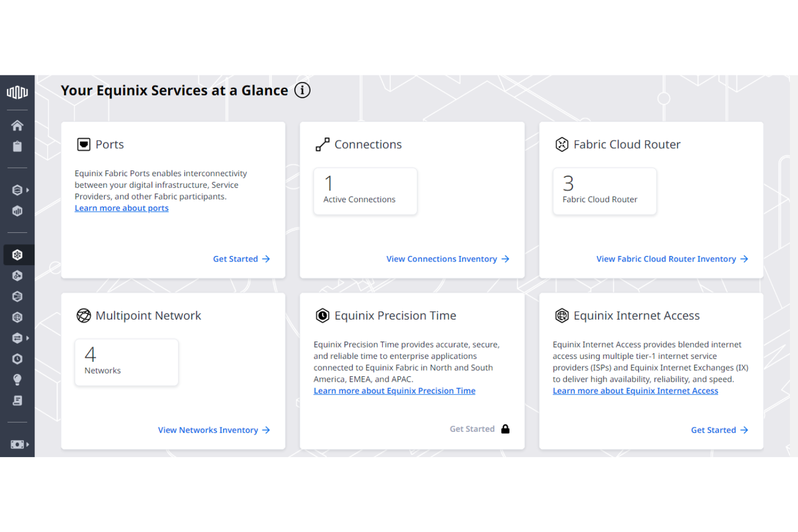Open View Connections Inventory
This screenshot has height=532, width=798.
pos(442,259)
